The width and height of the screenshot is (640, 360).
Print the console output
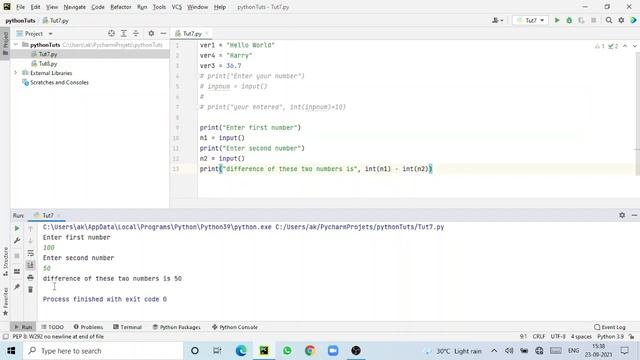[31, 278]
